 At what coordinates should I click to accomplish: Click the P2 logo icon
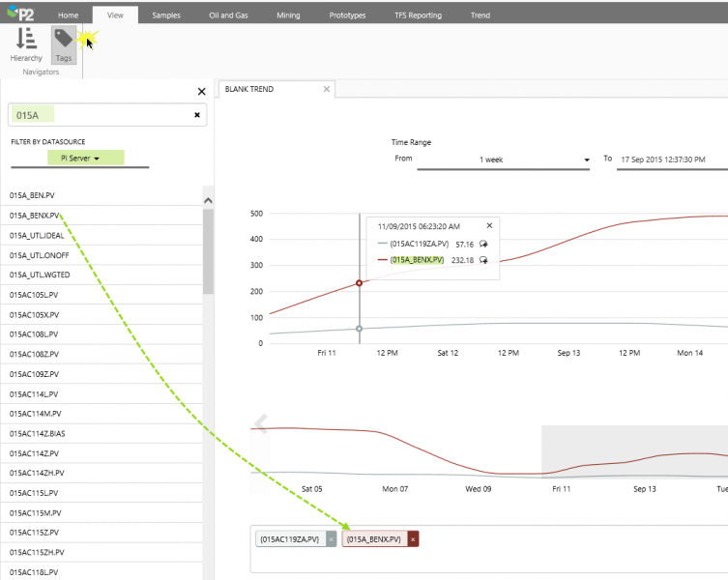click(21, 14)
